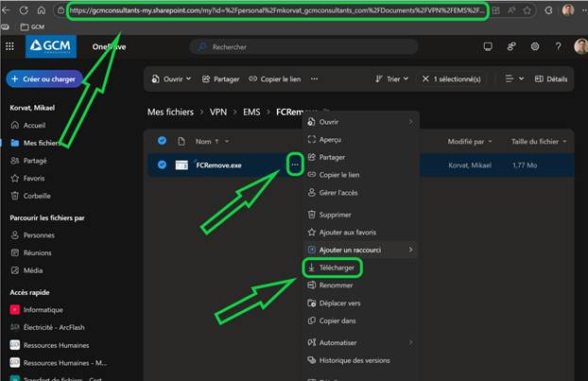The image size is (588, 381).
Task: Open the GCM bookmarks folder
Action: coord(33,26)
